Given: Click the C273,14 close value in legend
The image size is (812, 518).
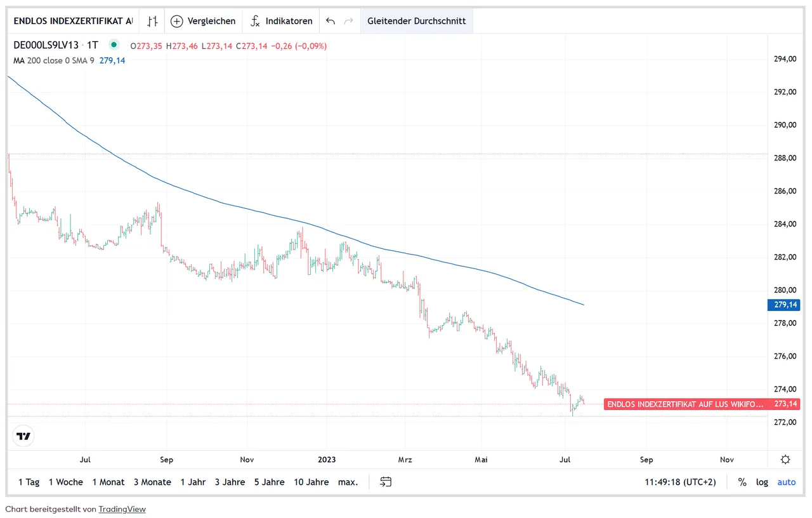Looking at the screenshot, I should (251, 46).
